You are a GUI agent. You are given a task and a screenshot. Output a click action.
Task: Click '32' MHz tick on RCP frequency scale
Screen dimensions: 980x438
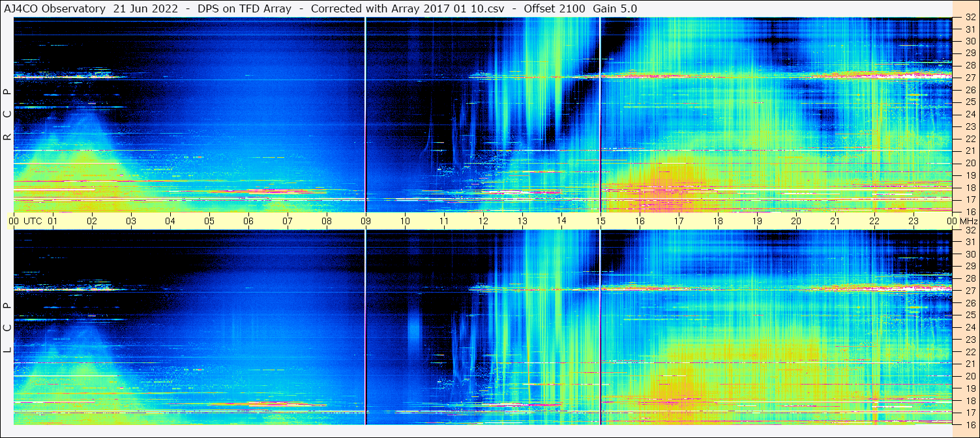[970, 18]
